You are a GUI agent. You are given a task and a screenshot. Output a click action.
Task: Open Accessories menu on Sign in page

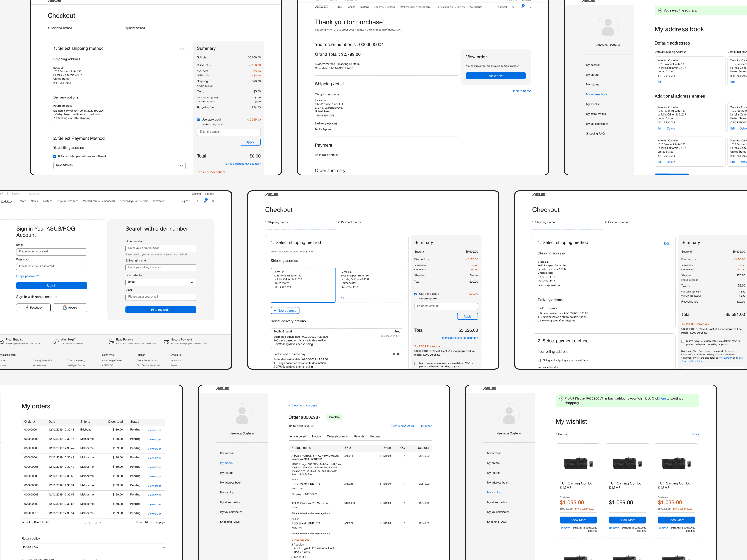coord(159,201)
